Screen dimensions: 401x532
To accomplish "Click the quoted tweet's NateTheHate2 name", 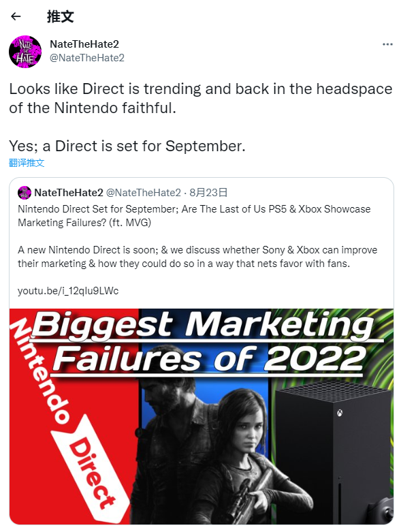I will pyautogui.click(x=69, y=193).
